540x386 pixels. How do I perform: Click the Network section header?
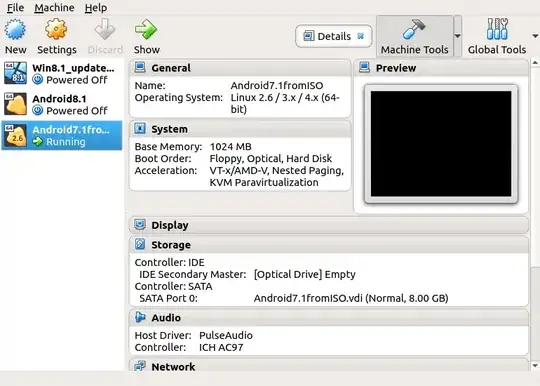[x=329, y=366]
